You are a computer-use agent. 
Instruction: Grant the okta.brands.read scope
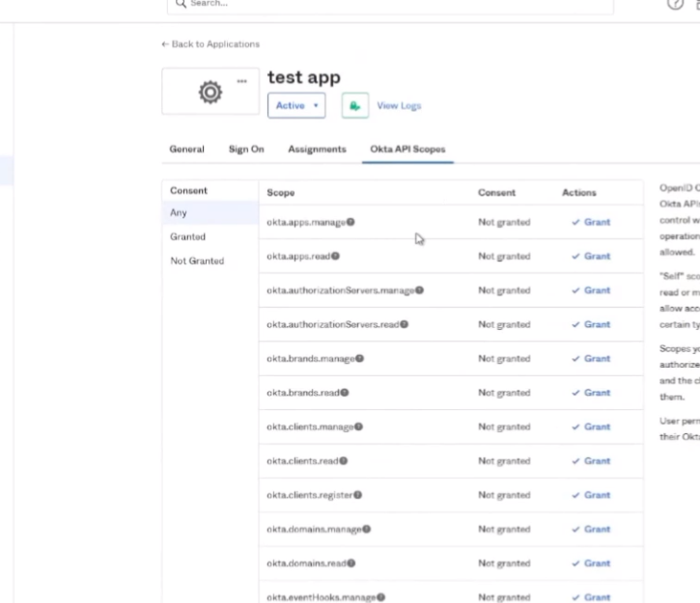pos(591,393)
